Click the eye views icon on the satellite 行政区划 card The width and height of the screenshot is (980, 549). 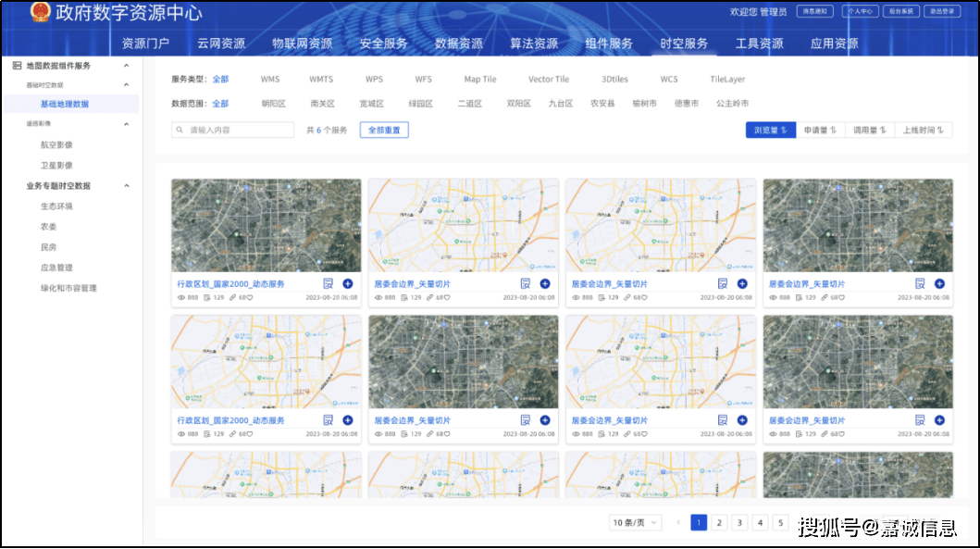[181, 297]
